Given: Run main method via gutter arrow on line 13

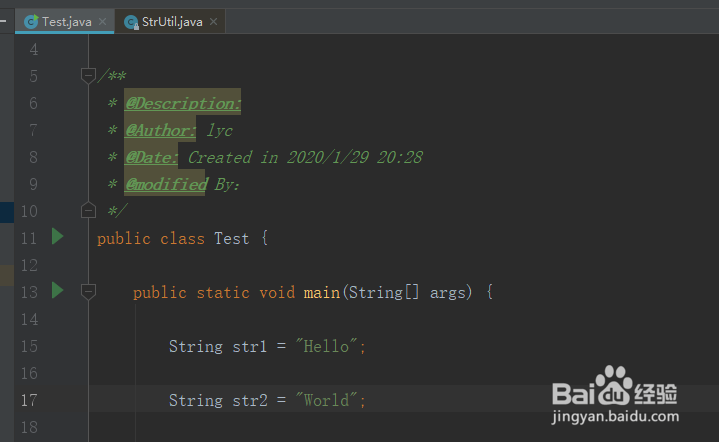Looking at the screenshot, I should (57, 291).
